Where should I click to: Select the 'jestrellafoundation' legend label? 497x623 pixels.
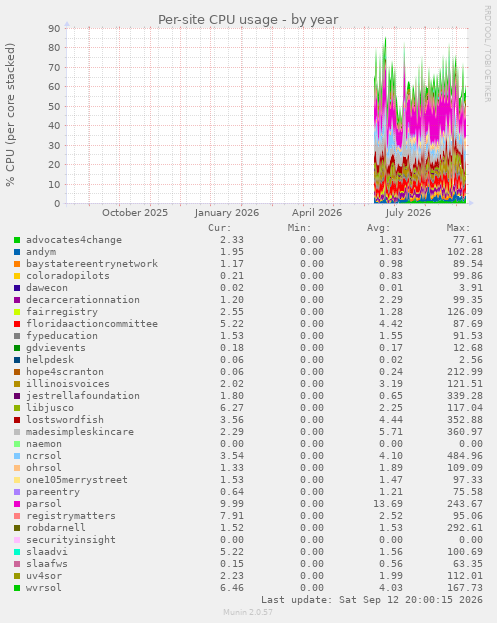[x=83, y=396]
